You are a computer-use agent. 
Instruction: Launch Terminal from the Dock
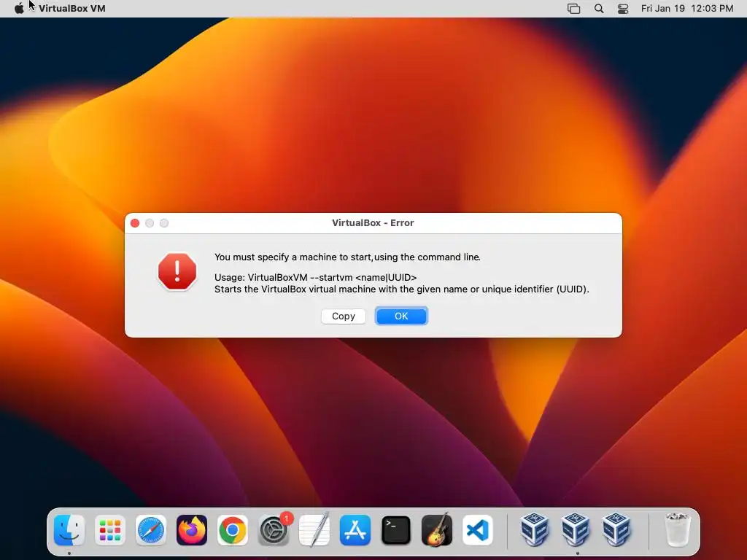pyautogui.click(x=396, y=530)
